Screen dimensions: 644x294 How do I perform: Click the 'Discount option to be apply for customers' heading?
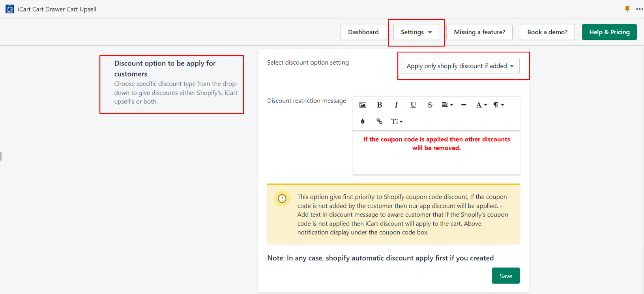[x=165, y=69]
